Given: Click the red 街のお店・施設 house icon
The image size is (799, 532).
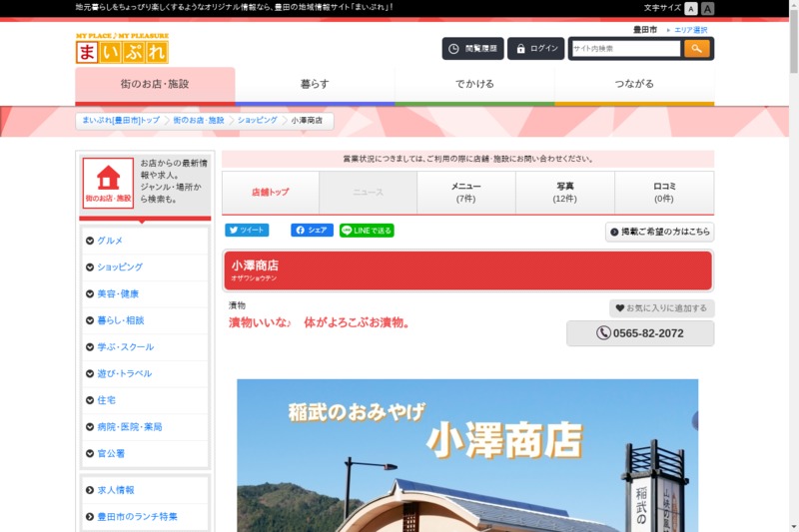Looking at the screenshot, I should [x=108, y=183].
